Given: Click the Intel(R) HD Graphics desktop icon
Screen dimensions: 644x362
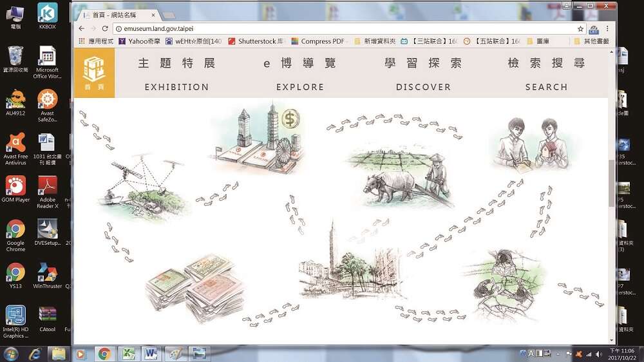Looking at the screenshot, I should coord(15,321).
